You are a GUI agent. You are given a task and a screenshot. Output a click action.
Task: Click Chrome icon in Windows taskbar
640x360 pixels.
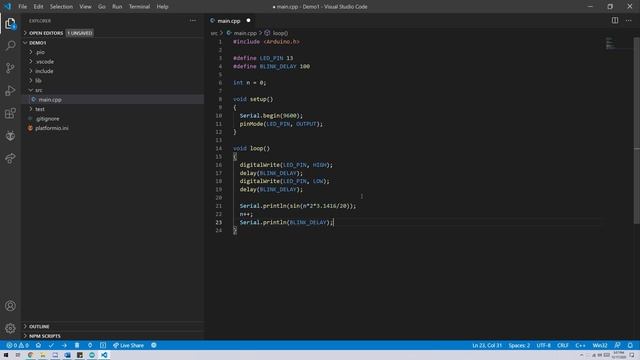[30, 355]
